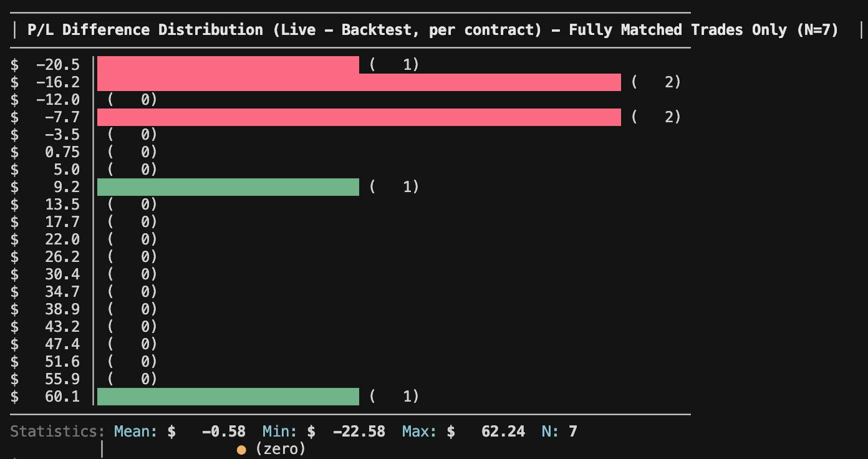Click the $30.4 axis label
868x459 pixels.
[x=62, y=274]
